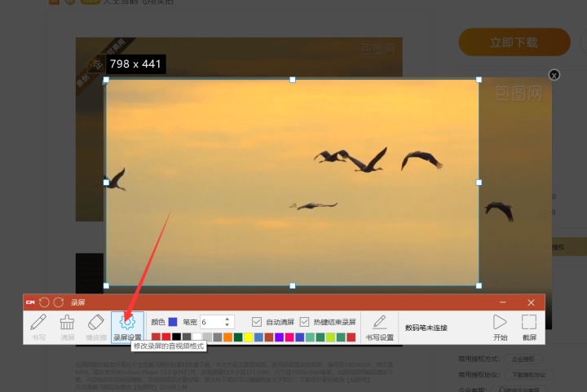The width and height of the screenshot is (587, 392).
Task: Click the redo arrow in the 录屏 title bar
Action: [x=59, y=302]
